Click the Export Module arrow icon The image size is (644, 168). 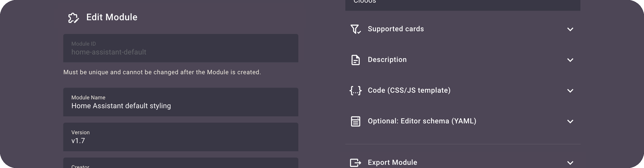pos(356,163)
